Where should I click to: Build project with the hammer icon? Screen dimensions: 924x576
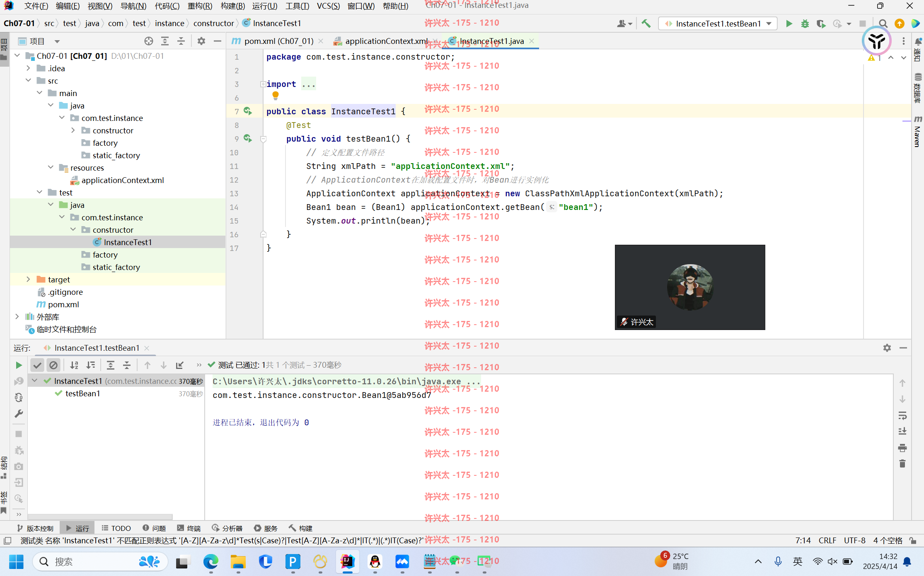click(646, 24)
